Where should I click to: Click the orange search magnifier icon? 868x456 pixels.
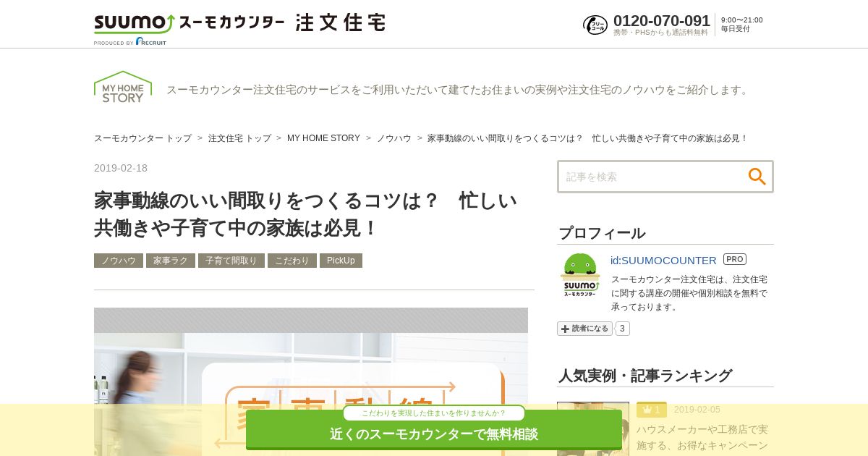[x=757, y=177]
